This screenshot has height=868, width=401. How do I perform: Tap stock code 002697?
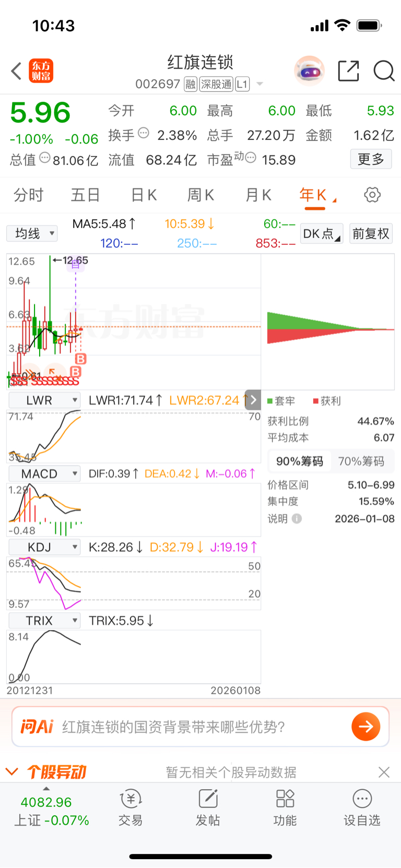pyautogui.click(x=158, y=84)
